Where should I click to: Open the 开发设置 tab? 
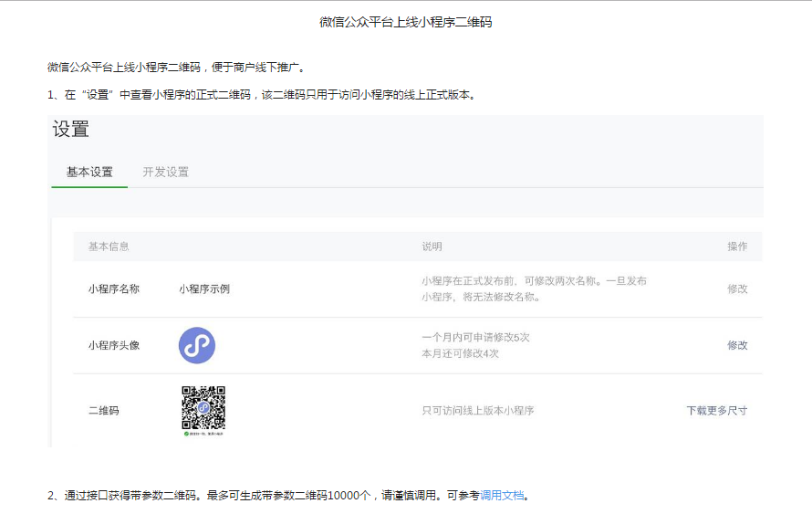165,172
